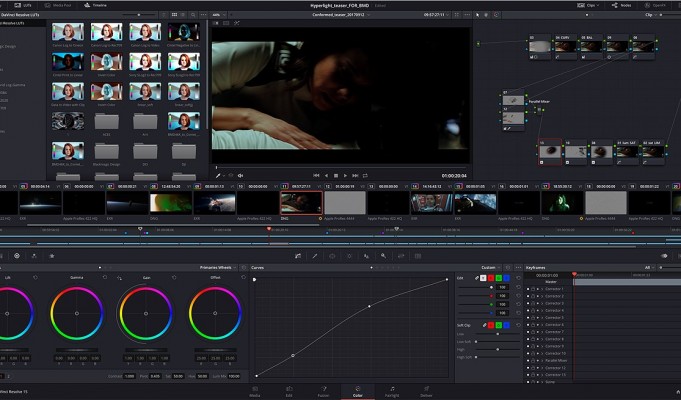
Task: Toggle the blue Soft Clip channel
Action: pos(506,325)
